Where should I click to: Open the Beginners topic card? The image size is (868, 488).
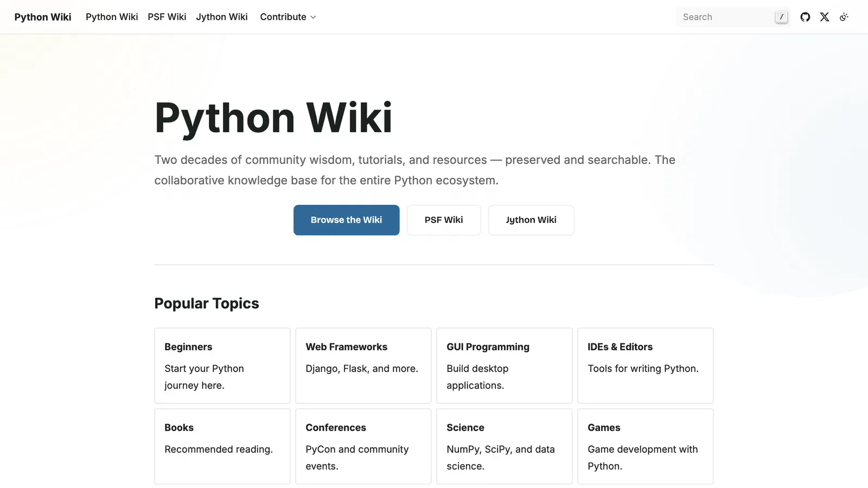pyautogui.click(x=222, y=365)
